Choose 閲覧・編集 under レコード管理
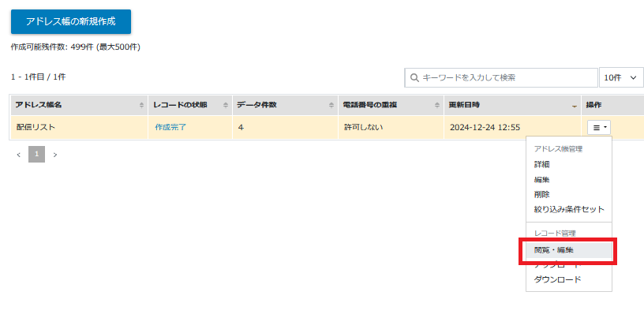The image size is (644, 318). 553,250
